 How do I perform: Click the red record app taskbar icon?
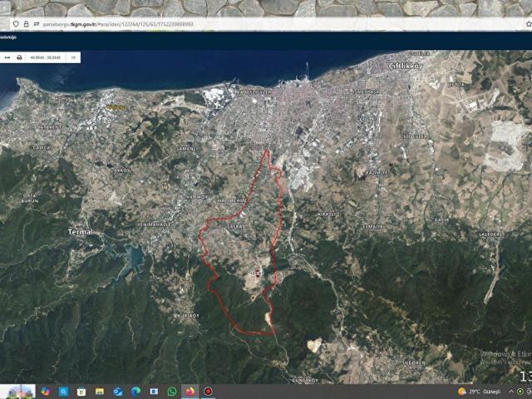click(x=209, y=392)
